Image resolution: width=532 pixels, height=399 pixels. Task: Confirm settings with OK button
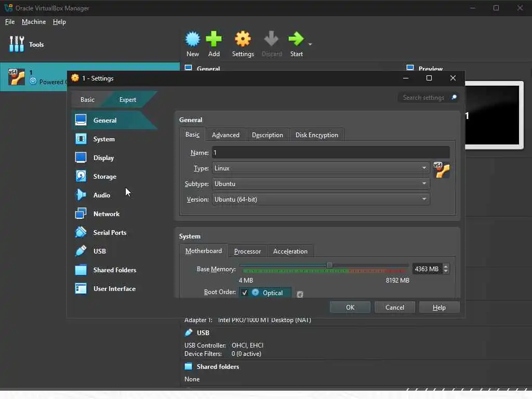350,307
